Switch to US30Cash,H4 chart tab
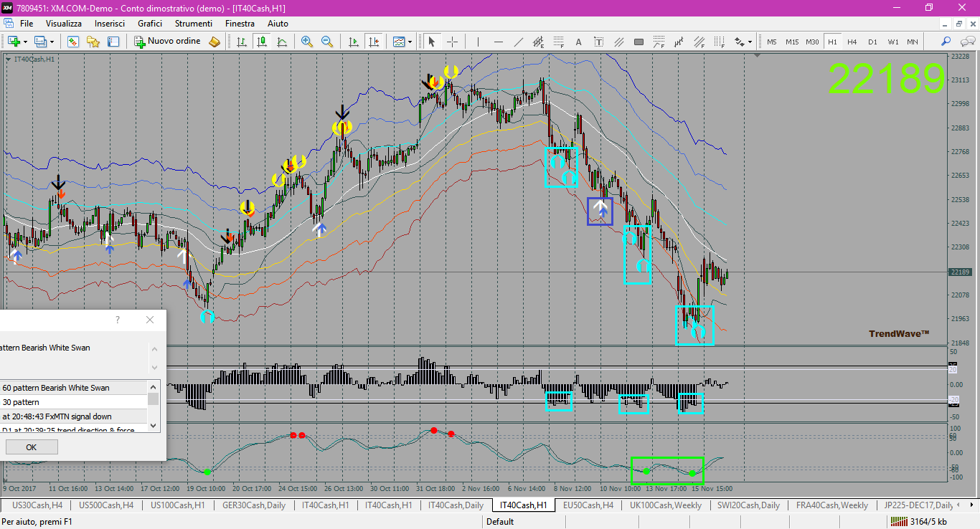 point(37,505)
